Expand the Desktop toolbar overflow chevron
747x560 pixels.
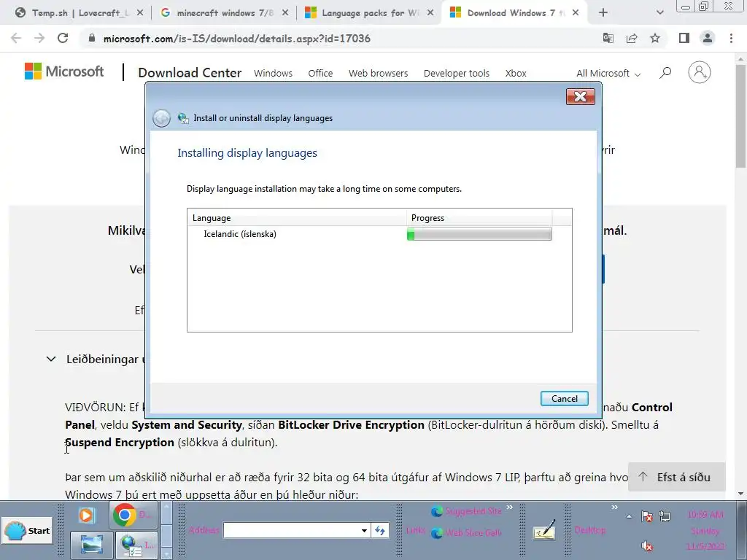(614, 507)
